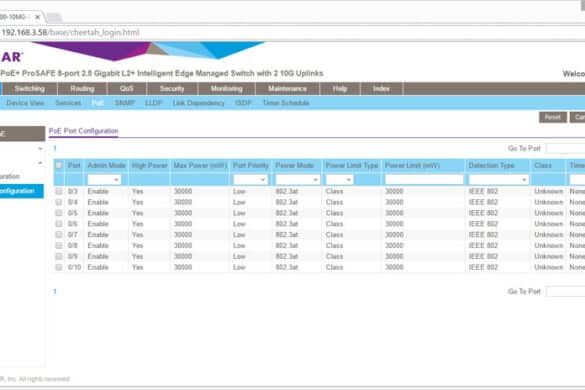Go to SNMP submenu
Image resolution: width=585 pixels, height=390 pixels.
tap(125, 103)
